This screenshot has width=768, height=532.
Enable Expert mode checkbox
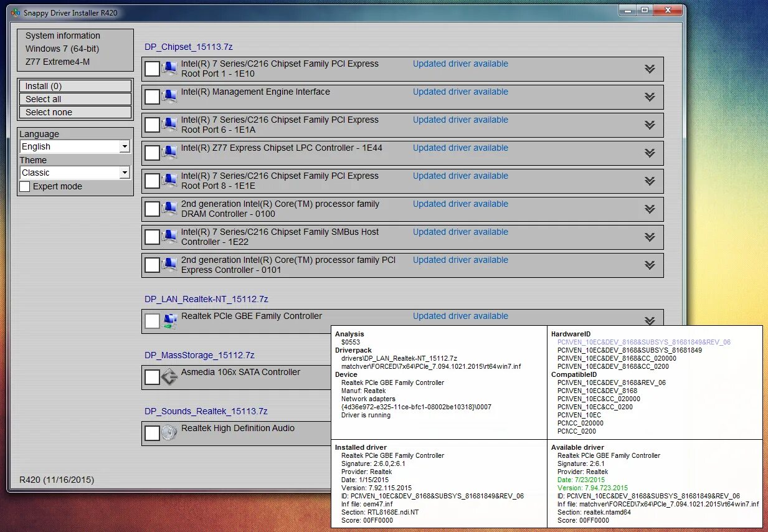coord(25,186)
